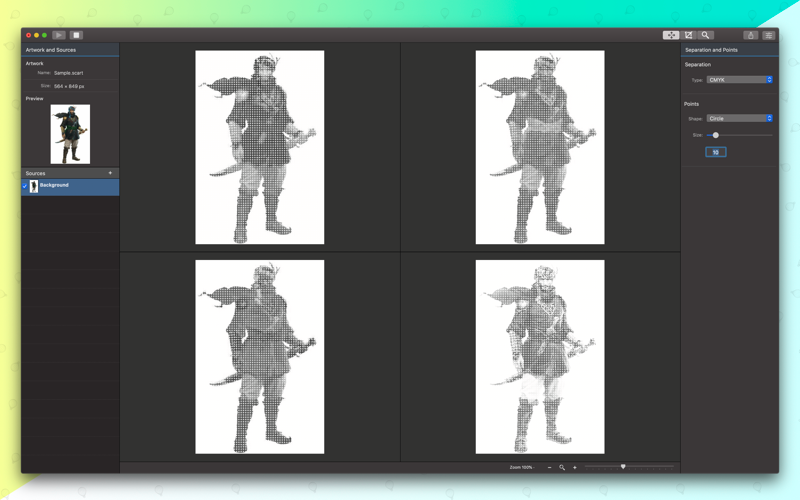800x500 pixels.
Task: Click the bottom zoom slider
Action: pyautogui.click(x=629, y=467)
